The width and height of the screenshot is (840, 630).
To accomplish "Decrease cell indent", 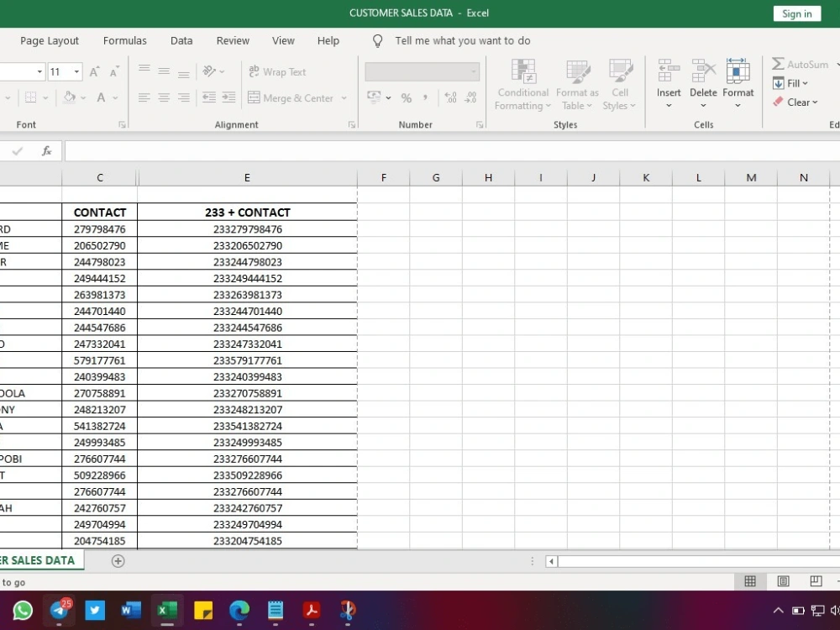I will (x=209, y=97).
